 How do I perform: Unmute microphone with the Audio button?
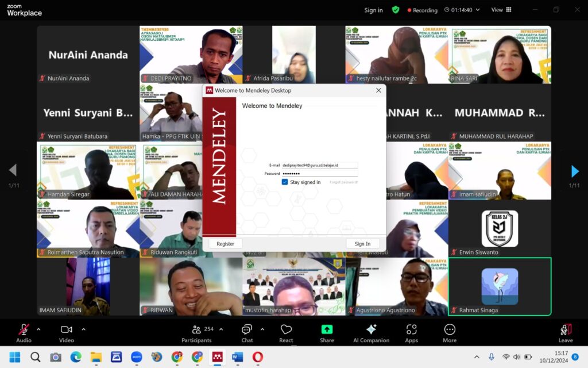coord(24,333)
